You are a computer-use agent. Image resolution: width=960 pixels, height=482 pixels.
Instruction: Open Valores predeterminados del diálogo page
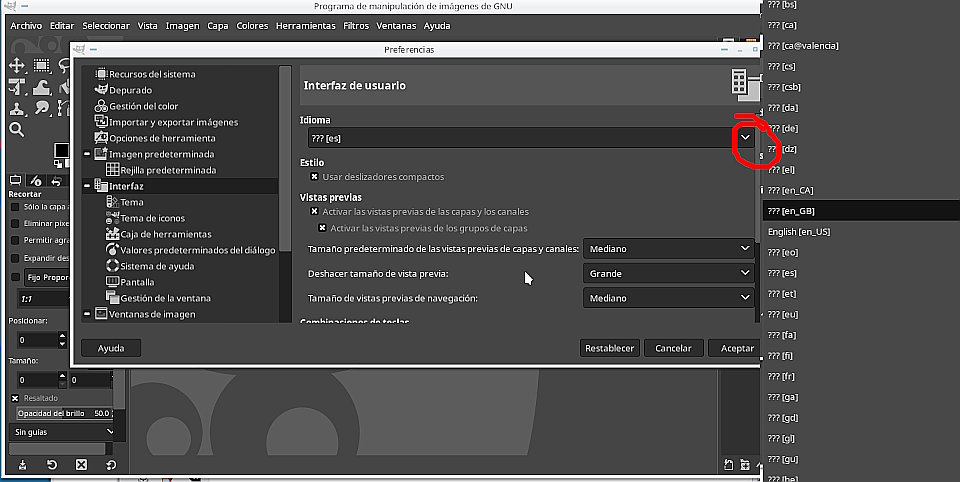[190, 249]
